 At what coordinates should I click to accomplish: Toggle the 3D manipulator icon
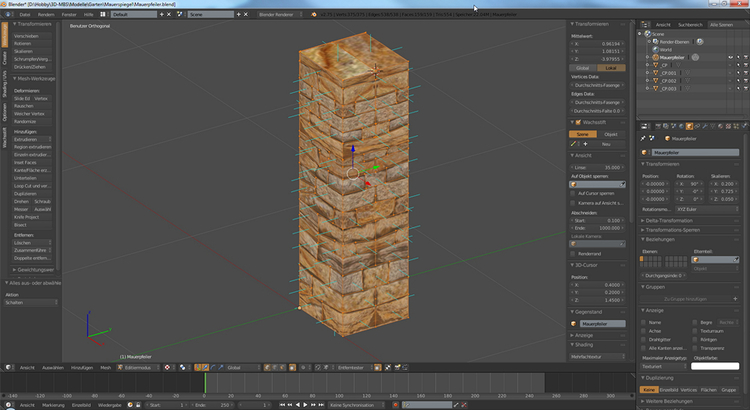[198, 367]
